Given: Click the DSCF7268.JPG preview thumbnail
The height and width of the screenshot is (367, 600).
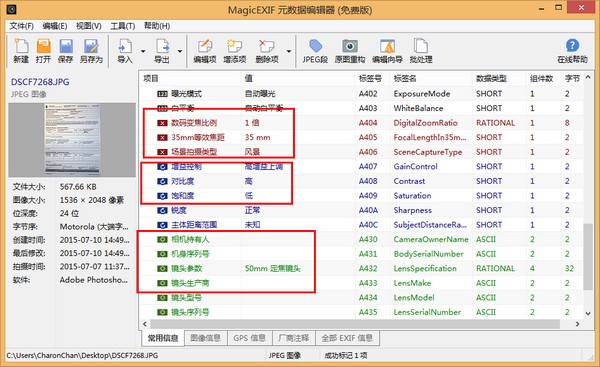Looking at the screenshot, I should point(72,140).
